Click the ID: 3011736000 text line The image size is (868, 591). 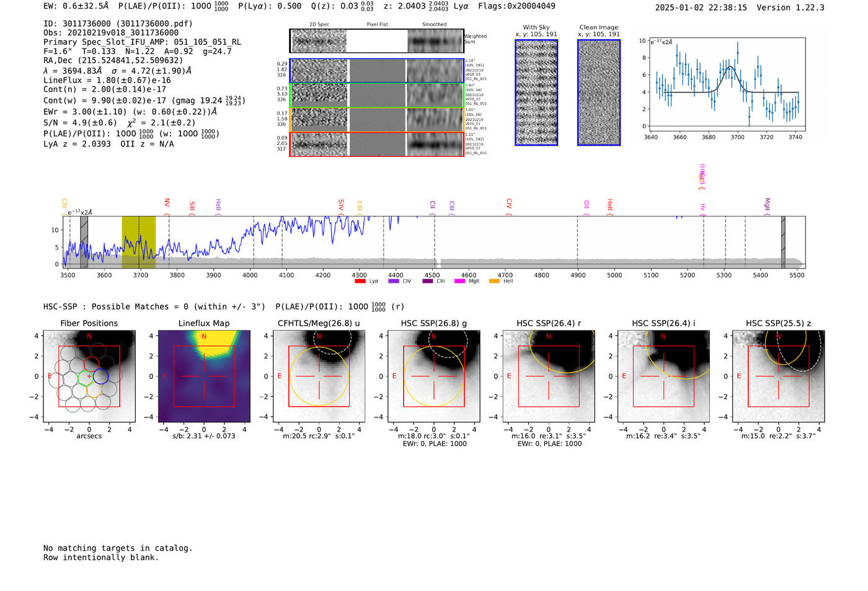click(x=118, y=24)
